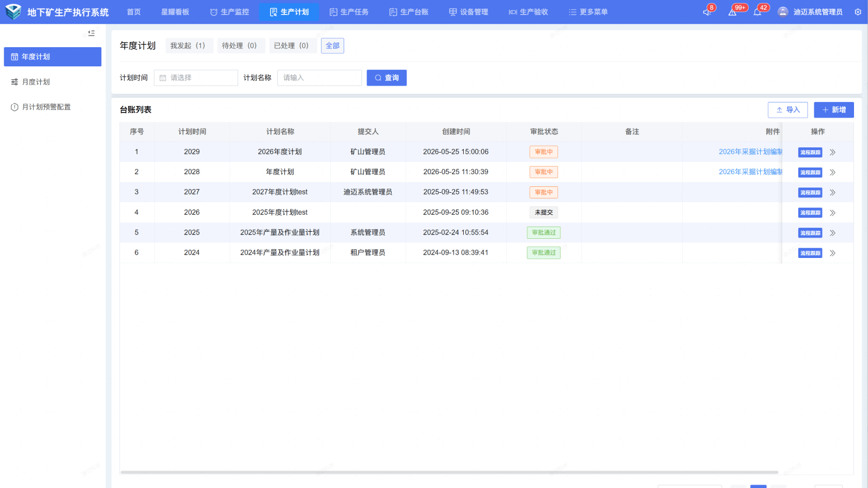This screenshot has width=868, height=488.
Task: Open the 计划时间 date picker field
Action: [196, 77]
